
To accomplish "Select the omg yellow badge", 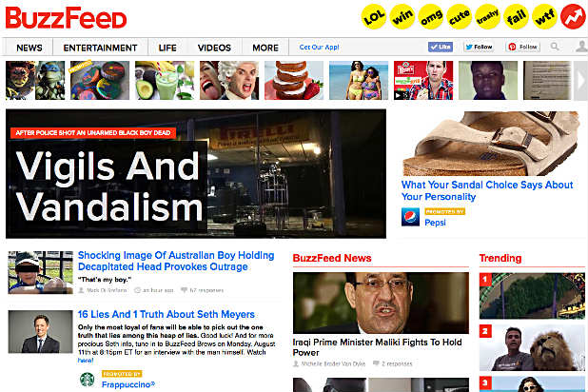I will pos(431,16).
